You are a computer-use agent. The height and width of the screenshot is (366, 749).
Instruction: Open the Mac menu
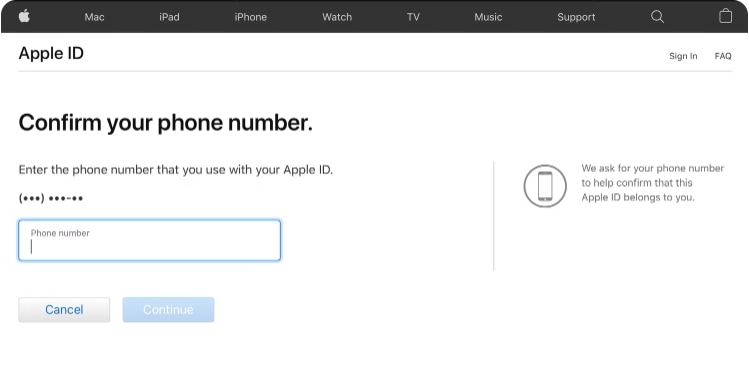(95, 17)
